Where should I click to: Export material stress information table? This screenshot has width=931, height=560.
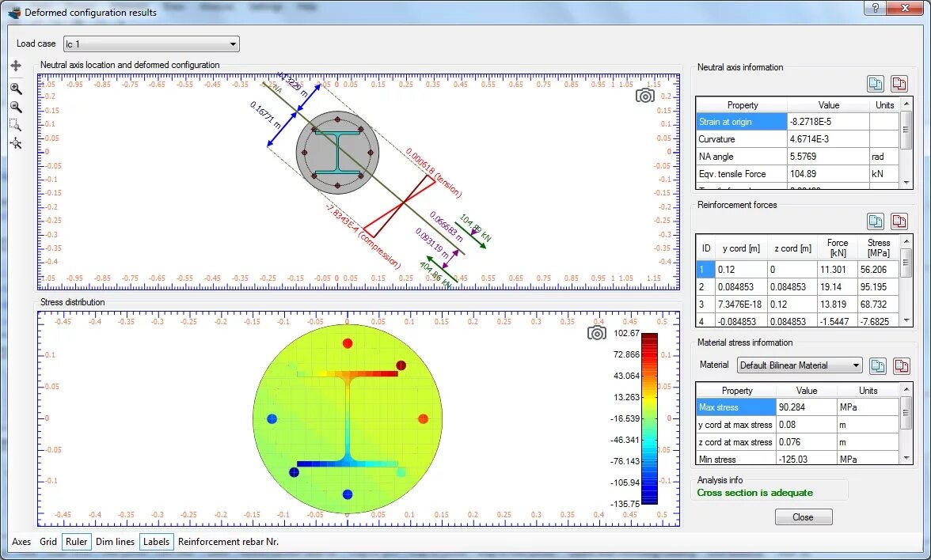click(901, 366)
